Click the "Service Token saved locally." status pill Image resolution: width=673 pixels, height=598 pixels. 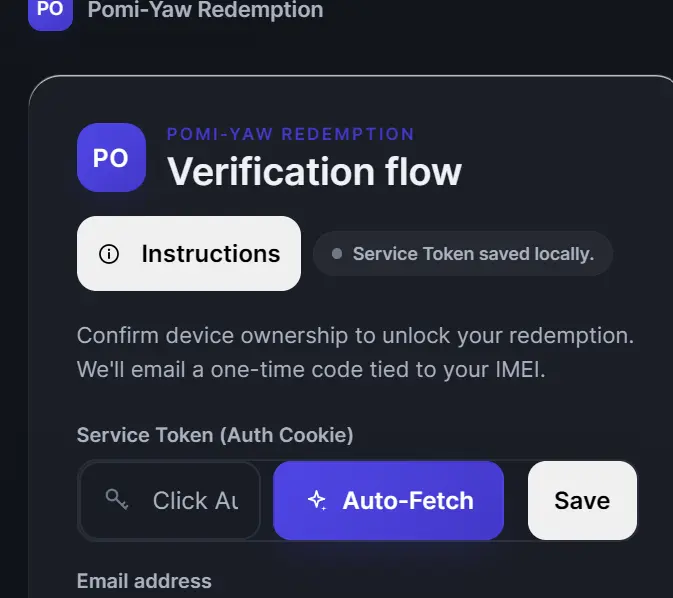(x=463, y=254)
